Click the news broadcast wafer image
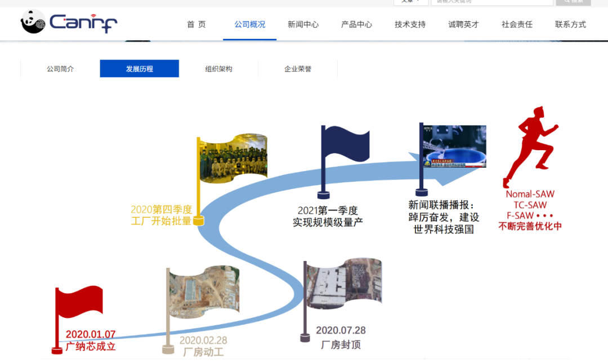The image size is (608, 364). (454, 146)
